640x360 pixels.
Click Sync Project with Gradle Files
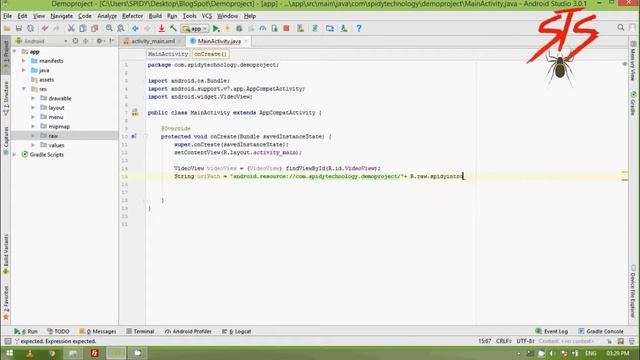tap(315, 28)
